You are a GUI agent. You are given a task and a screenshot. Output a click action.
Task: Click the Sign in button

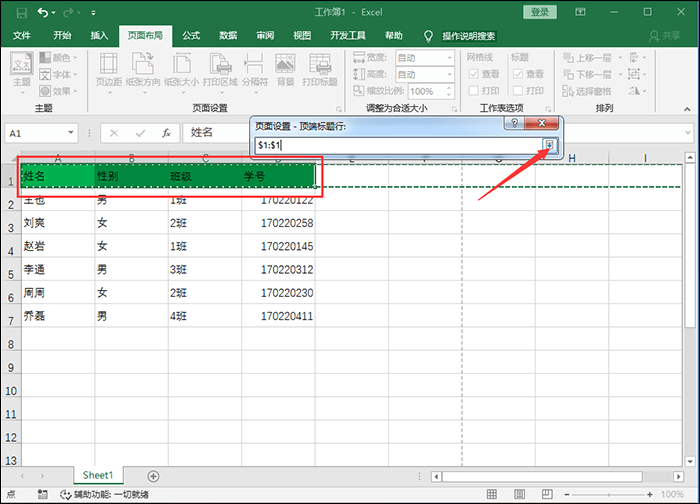(x=540, y=12)
